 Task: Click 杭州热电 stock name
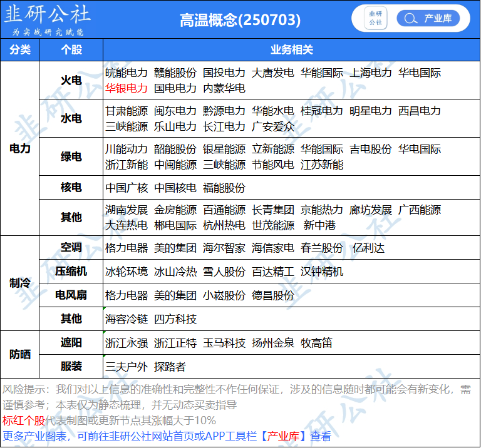(x=224, y=225)
